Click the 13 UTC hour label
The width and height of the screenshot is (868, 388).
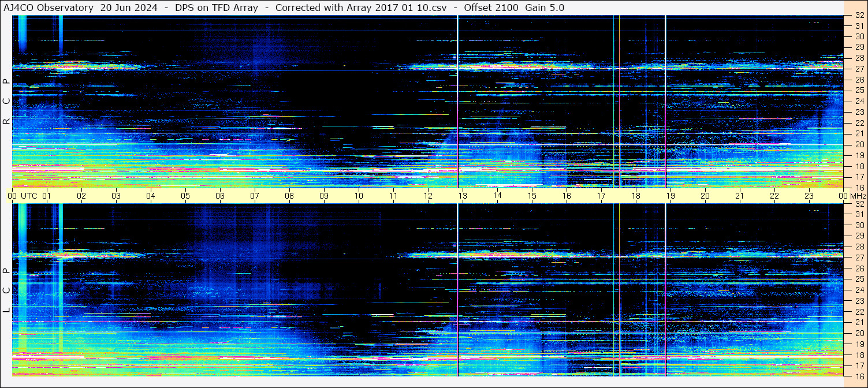click(x=463, y=196)
